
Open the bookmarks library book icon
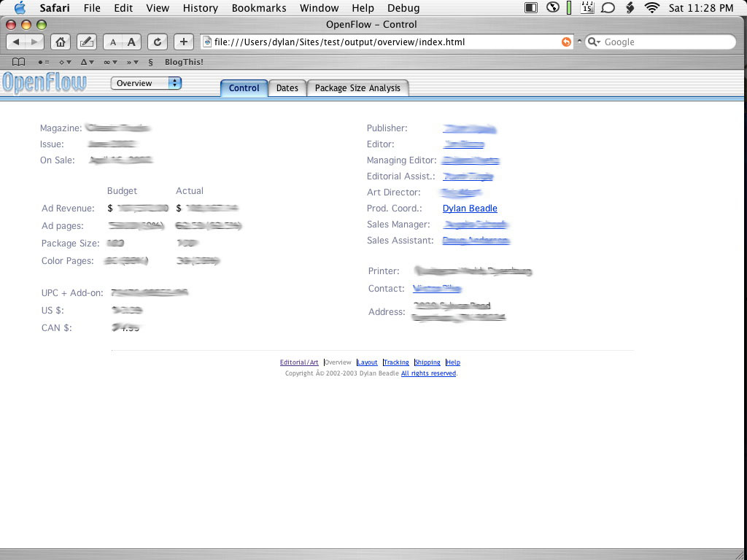[19, 62]
